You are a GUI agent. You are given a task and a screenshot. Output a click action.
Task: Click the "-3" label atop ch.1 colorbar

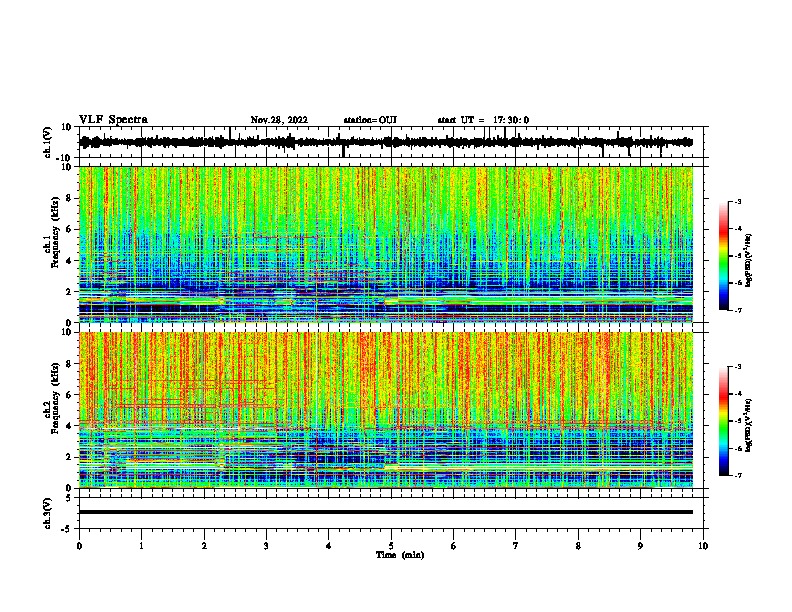[737, 201]
